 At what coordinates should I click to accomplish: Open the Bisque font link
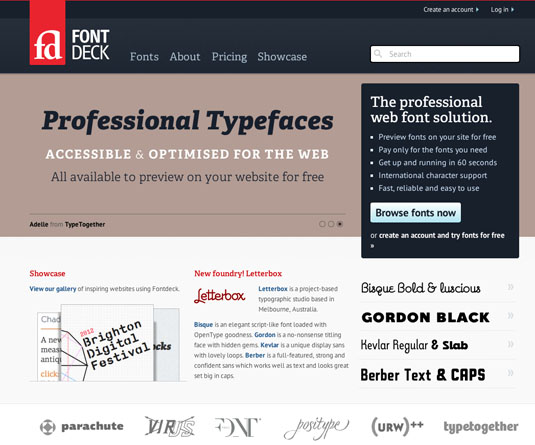(203, 325)
